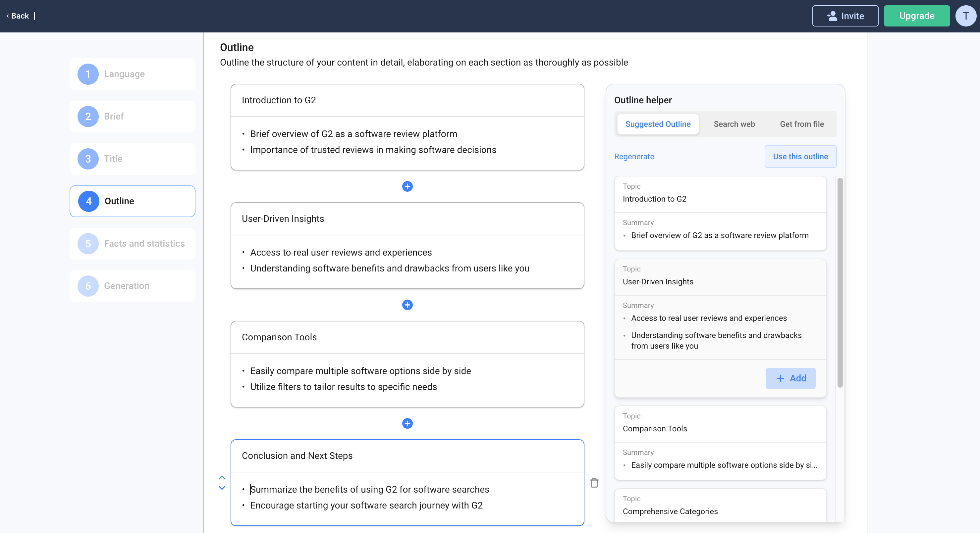Screen dimensions: 980x533
Task: Delete the Conclusion and Next Steps section
Action: point(594,483)
